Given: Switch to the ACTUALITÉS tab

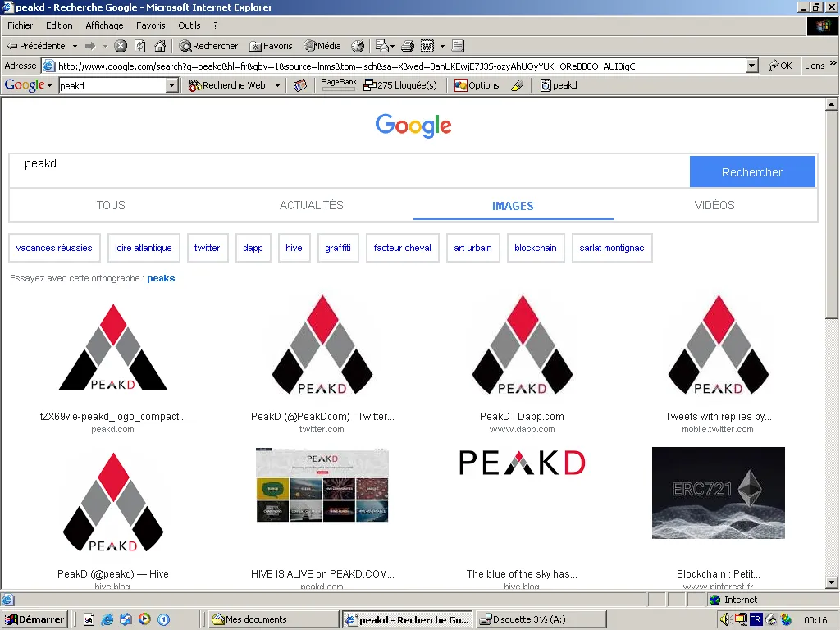Looking at the screenshot, I should point(311,205).
